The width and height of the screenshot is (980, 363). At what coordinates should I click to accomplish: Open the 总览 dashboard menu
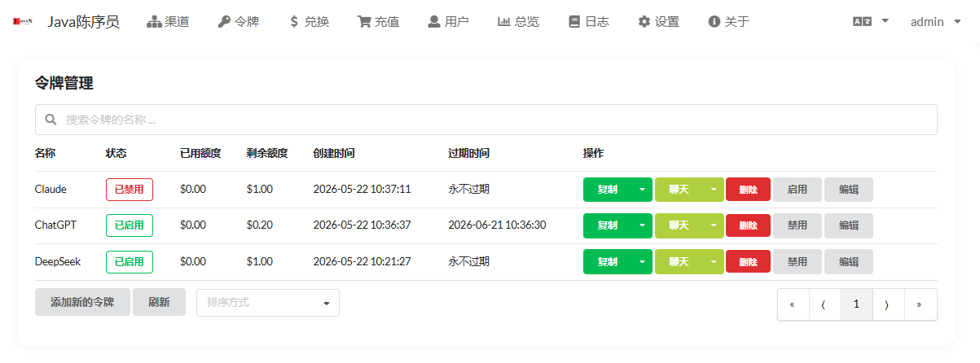click(518, 22)
